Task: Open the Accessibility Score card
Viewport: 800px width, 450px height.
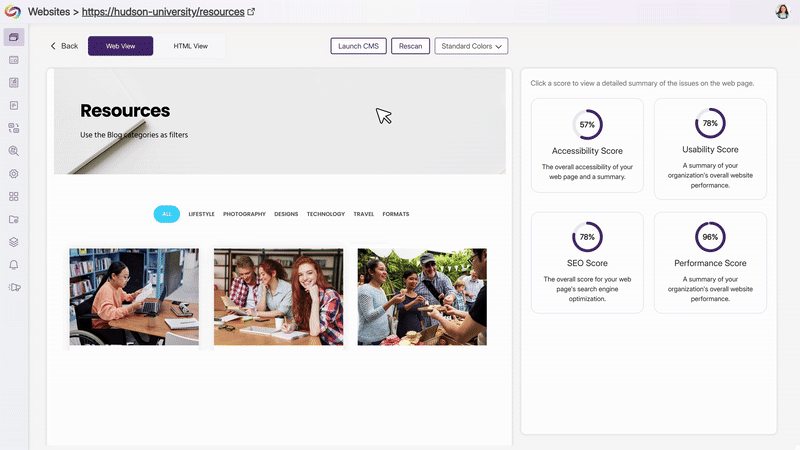Action: (587, 145)
